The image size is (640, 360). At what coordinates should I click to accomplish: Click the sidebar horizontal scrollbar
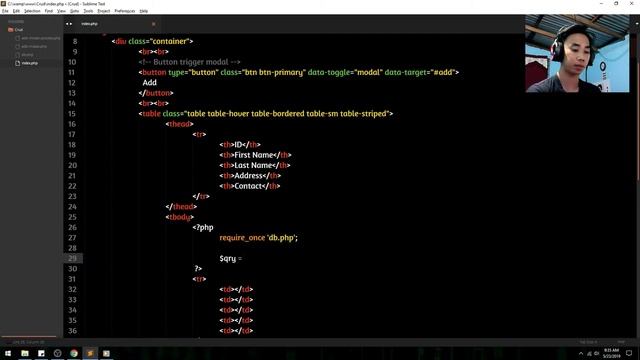click(x=29, y=337)
